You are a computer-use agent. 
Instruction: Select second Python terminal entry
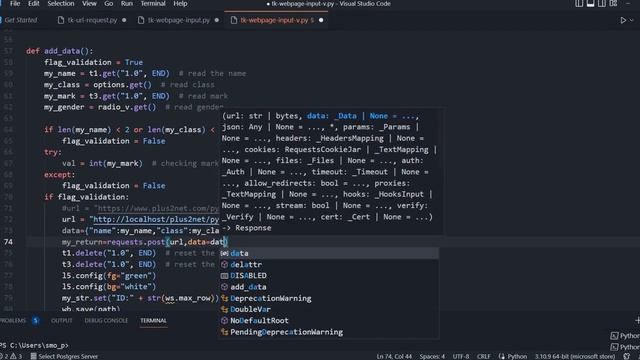click(625, 347)
